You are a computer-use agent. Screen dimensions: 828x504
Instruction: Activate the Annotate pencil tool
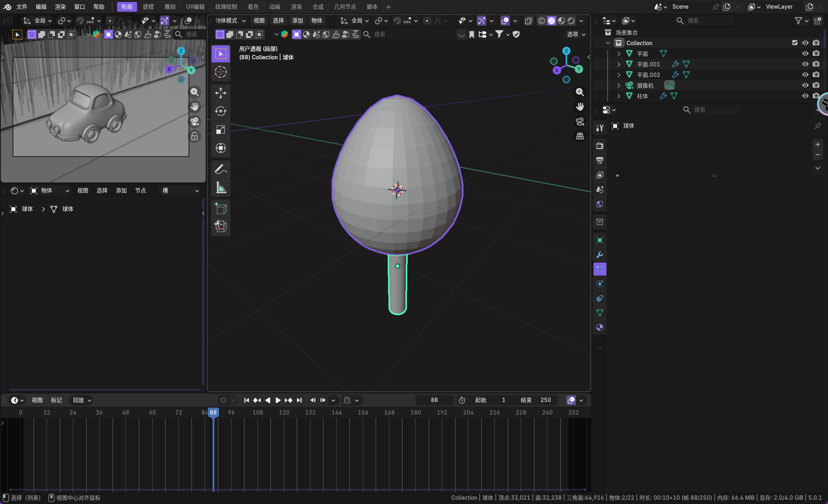click(220, 169)
